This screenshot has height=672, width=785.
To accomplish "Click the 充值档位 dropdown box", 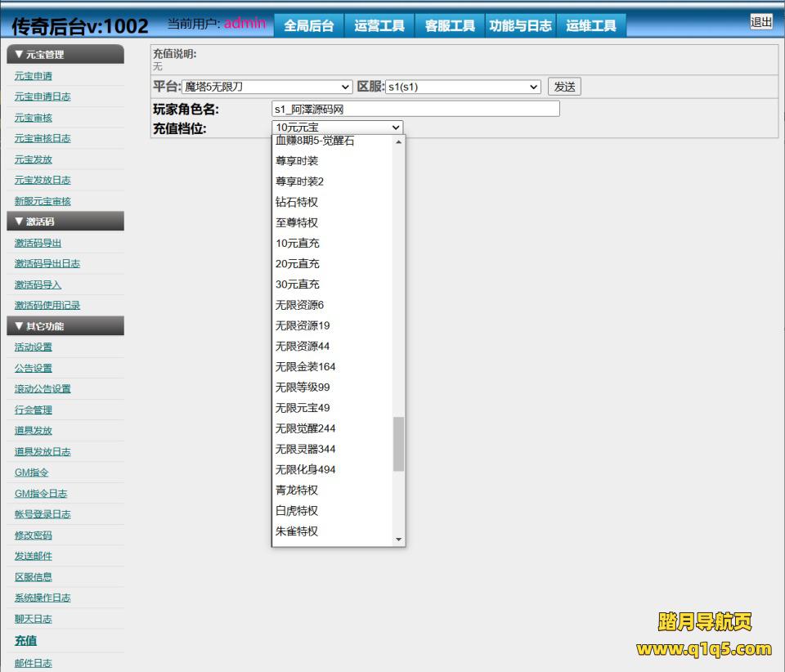I will pos(337,128).
